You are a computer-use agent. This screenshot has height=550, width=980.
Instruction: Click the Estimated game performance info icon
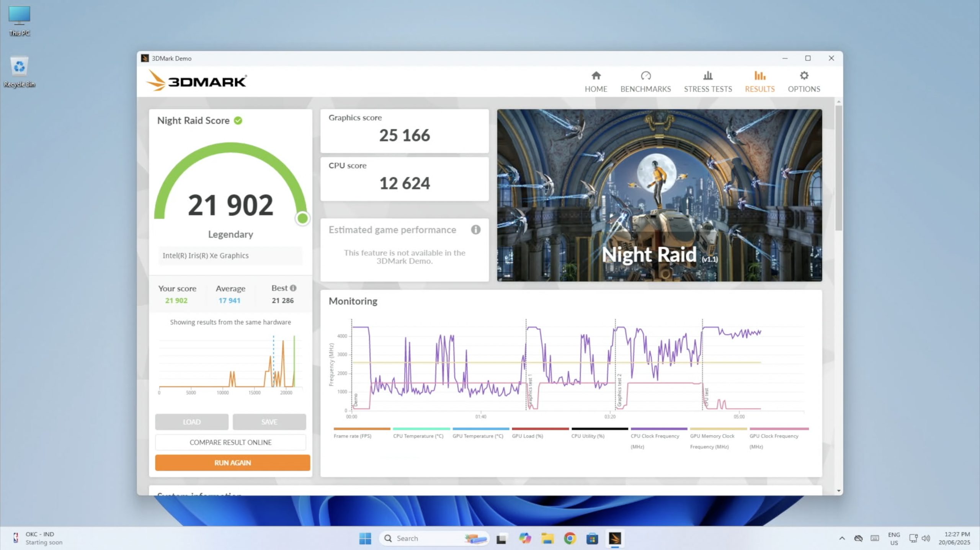tap(475, 230)
